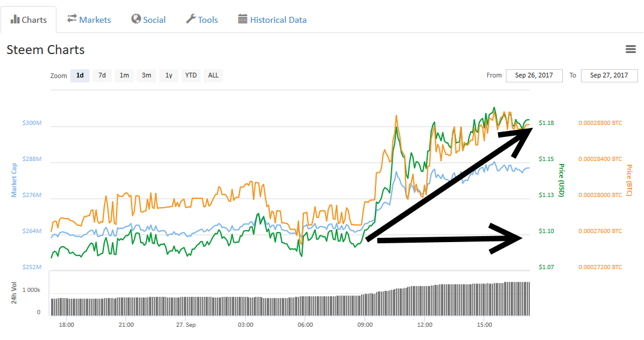644x340 pixels.
Task: Click the $276M market cap tick
Action: (32, 195)
